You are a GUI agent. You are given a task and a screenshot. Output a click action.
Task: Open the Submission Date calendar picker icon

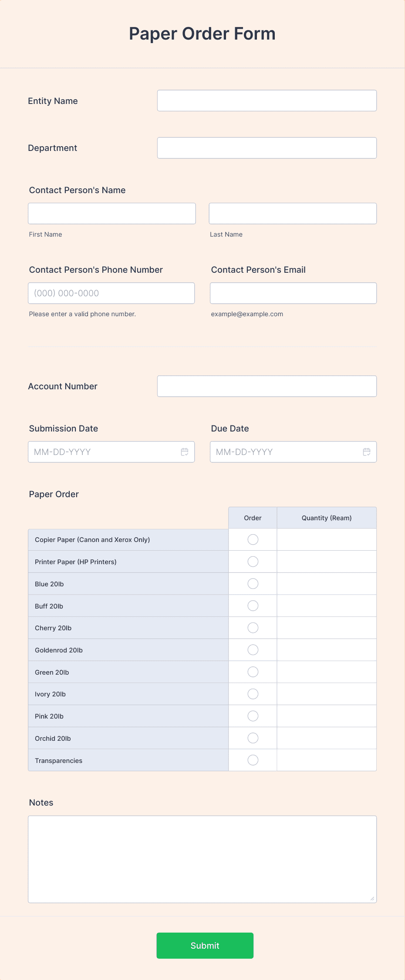(x=185, y=452)
